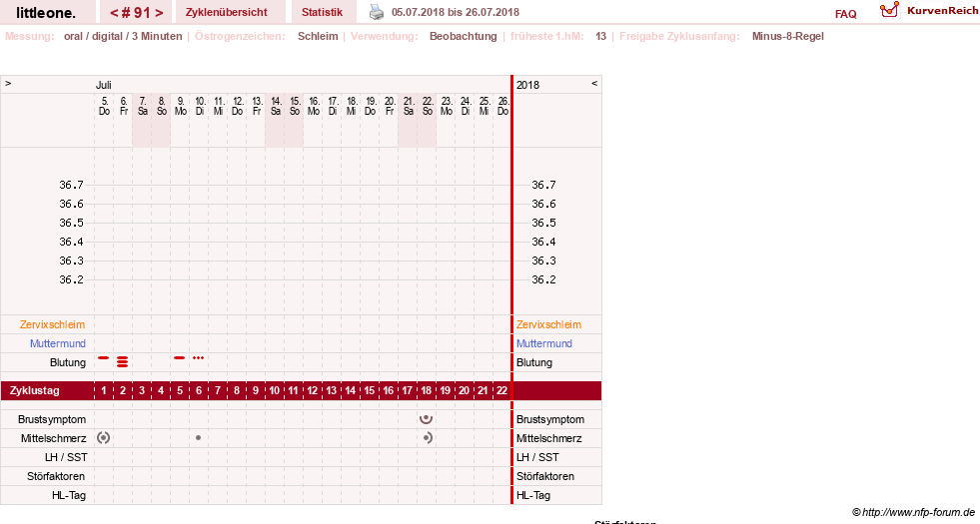Click the Mittelschmerz icon on cycle day 18
The height and width of the screenshot is (524, 980).
[x=428, y=438]
